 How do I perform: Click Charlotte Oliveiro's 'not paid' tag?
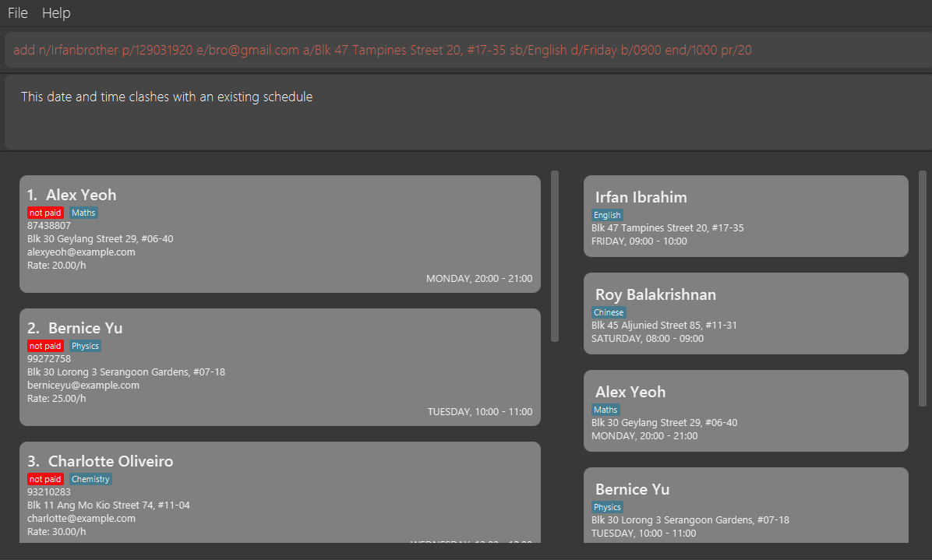click(x=45, y=479)
